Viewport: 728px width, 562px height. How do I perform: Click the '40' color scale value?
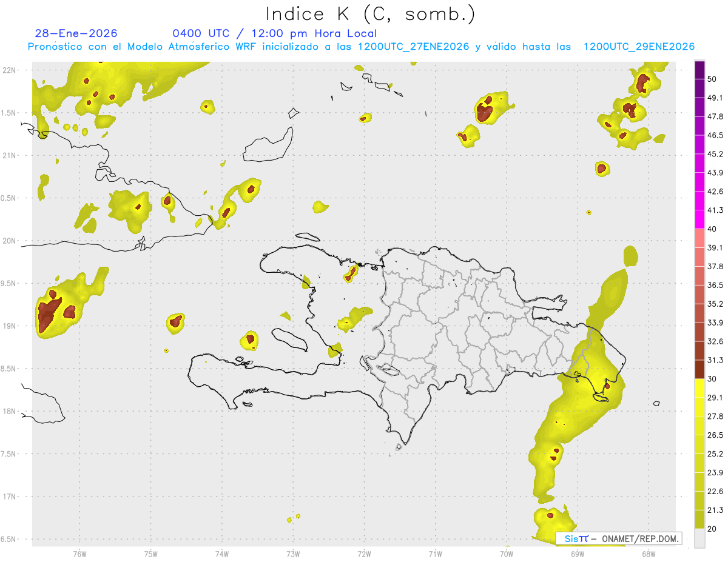(x=712, y=229)
